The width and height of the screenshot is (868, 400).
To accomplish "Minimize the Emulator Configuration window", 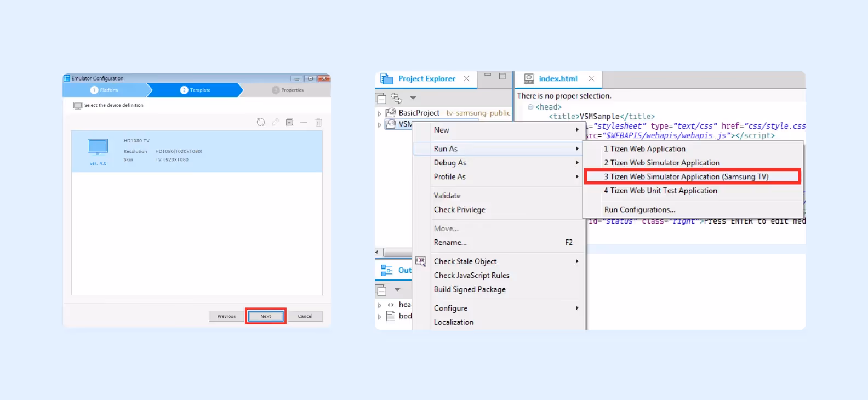I will point(296,78).
